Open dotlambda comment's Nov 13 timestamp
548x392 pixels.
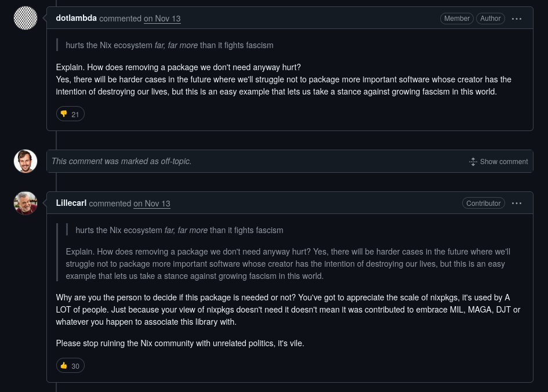coord(162,19)
